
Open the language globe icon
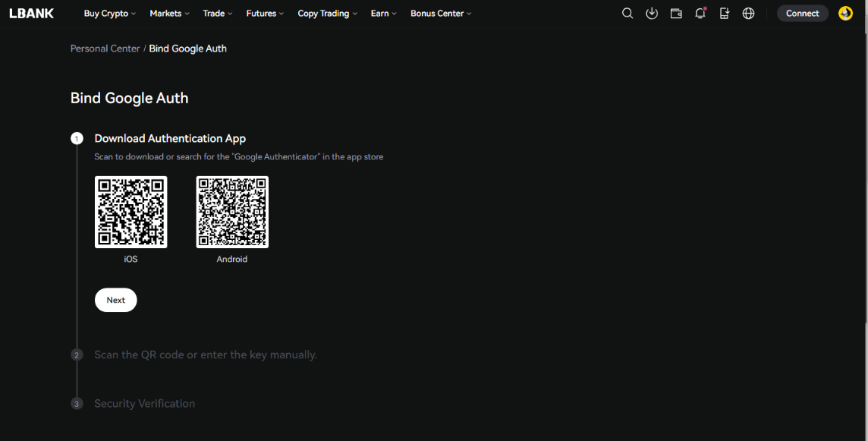pos(748,14)
